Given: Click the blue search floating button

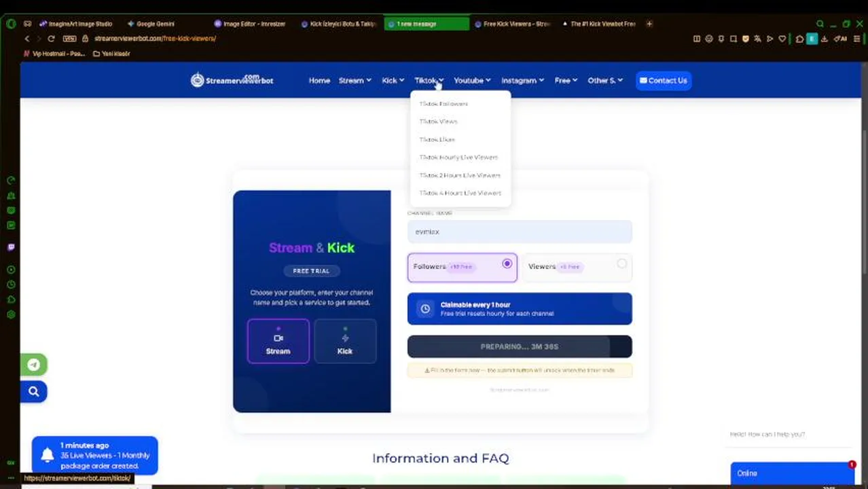Looking at the screenshot, I should (33, 391).
